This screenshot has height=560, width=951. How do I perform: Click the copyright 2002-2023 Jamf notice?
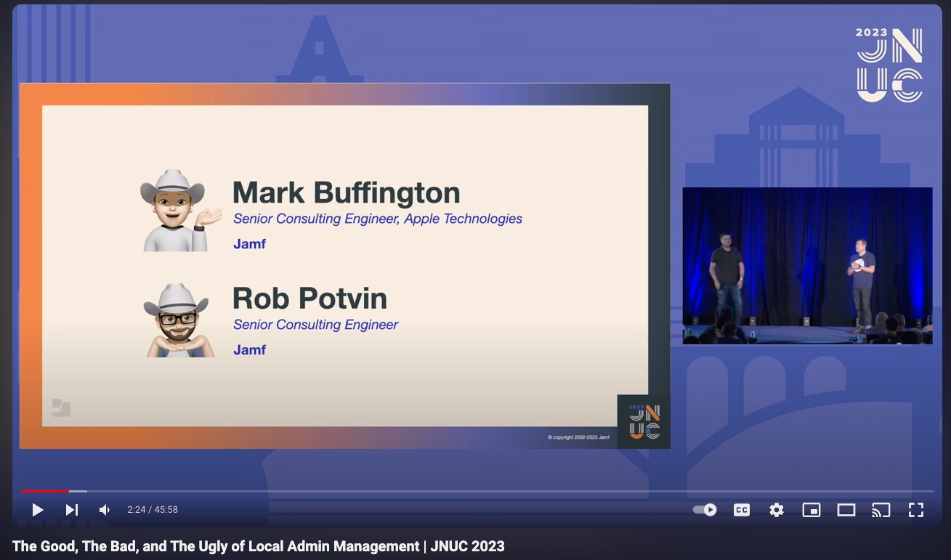[578, 437]
